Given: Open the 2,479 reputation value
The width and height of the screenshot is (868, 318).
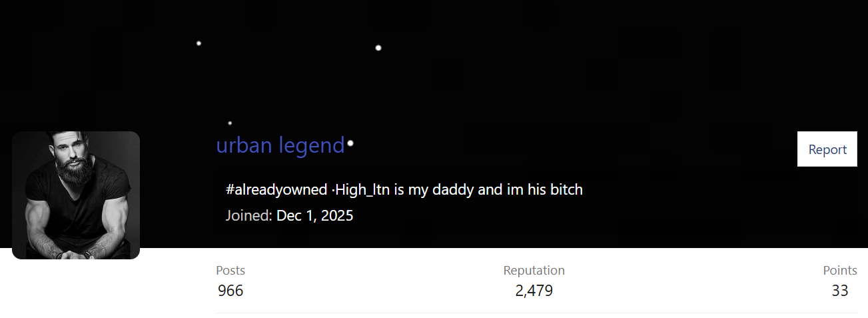Looking at the screenshot, I should coord(534,291).
